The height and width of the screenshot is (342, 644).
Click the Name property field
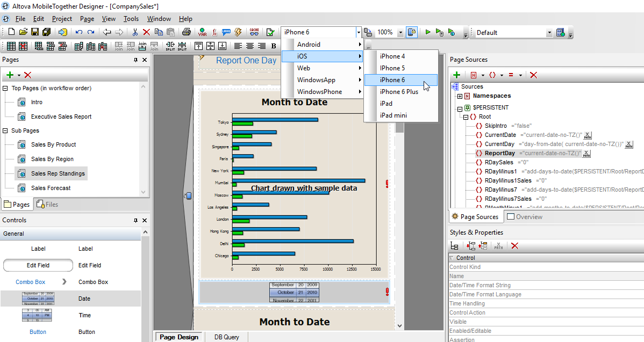click(x=546, y=276)
